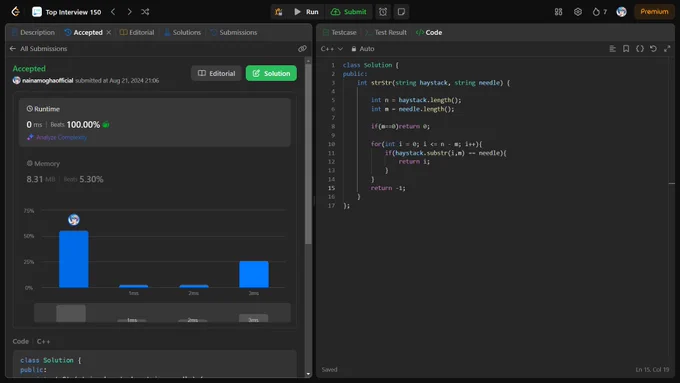This screenshot has width=680, height=383.
Task: Pick a random problem with shuffle icon
Action: (x=145, y=12)
